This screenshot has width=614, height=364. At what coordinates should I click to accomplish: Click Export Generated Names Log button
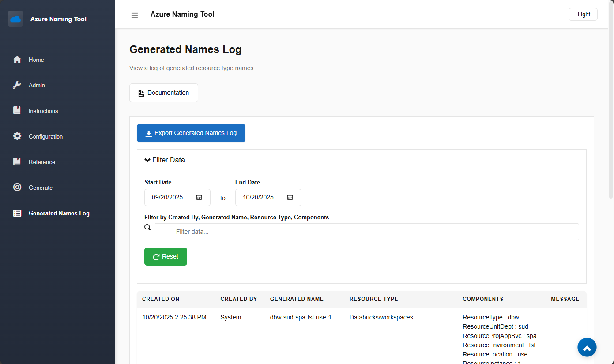tap(191, 133)
